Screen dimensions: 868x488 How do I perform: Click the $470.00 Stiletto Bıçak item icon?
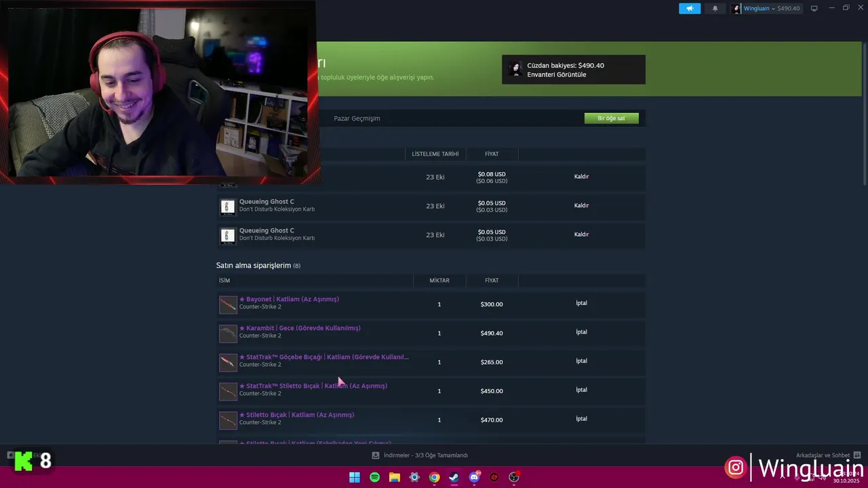pos(228,420)
